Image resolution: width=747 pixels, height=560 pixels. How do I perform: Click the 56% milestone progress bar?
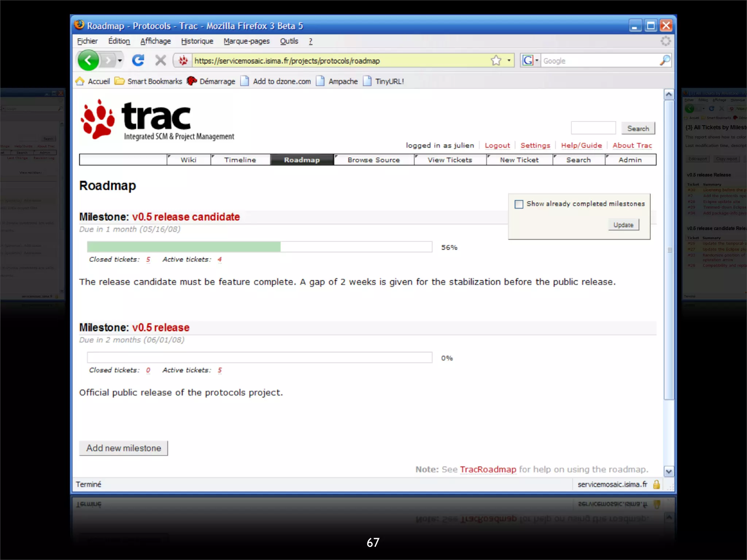(x=259, y=247)
